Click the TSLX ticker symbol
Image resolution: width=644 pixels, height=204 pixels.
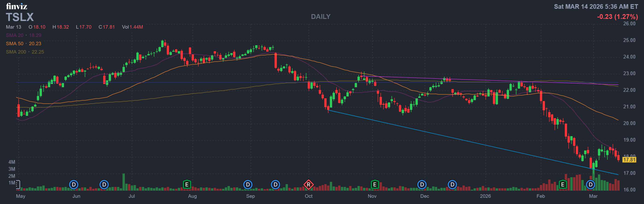point(20,17)
